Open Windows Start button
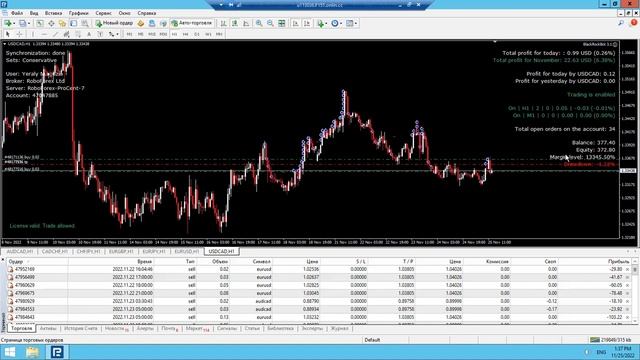Image resolution: width=640 pixels, height=360 pixels. 9,352
